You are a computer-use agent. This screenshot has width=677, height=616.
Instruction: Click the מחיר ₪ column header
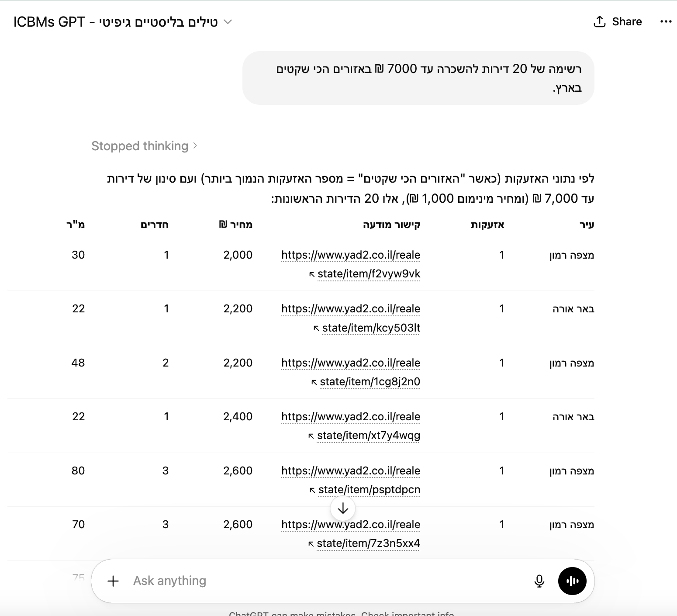(x=236, y=225)
